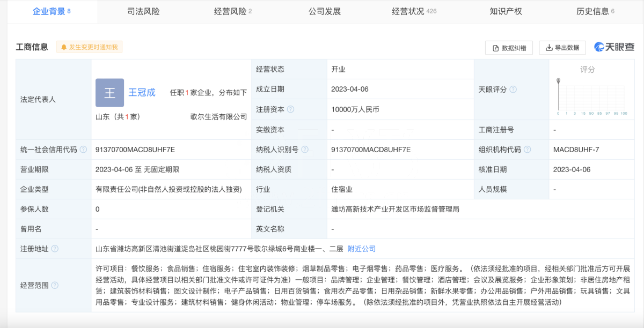Image resolution: width=644 pixels, height=328 pixels.
Task: Click the 附近公司 link
Action: click(361, 249)
